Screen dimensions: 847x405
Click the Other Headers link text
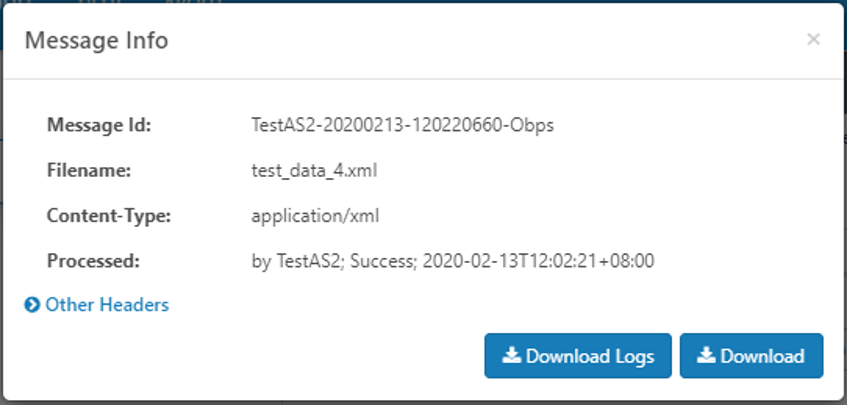coord(107,305)
